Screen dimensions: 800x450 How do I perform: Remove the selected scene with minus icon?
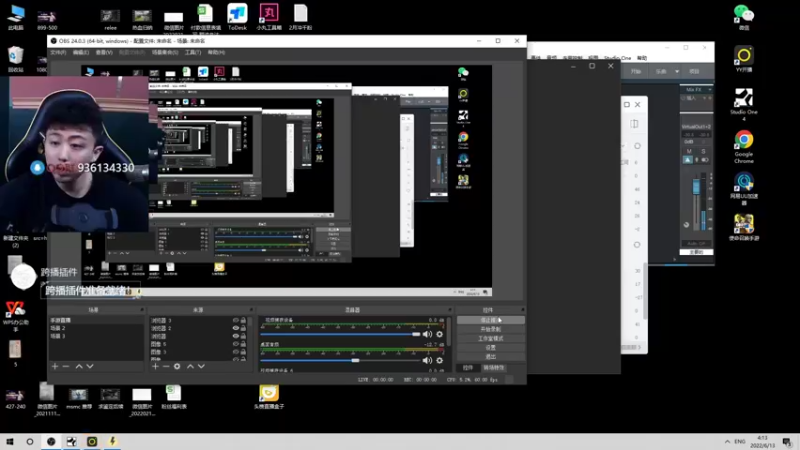pos(66,366)
